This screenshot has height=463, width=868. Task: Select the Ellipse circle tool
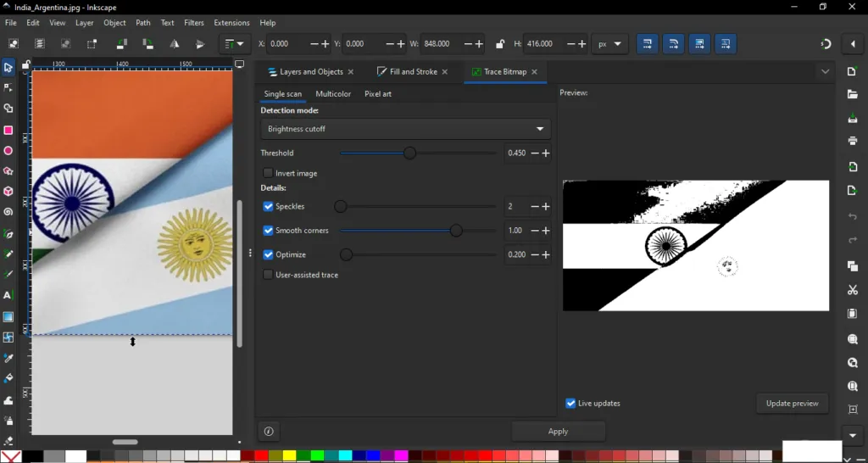8,151
